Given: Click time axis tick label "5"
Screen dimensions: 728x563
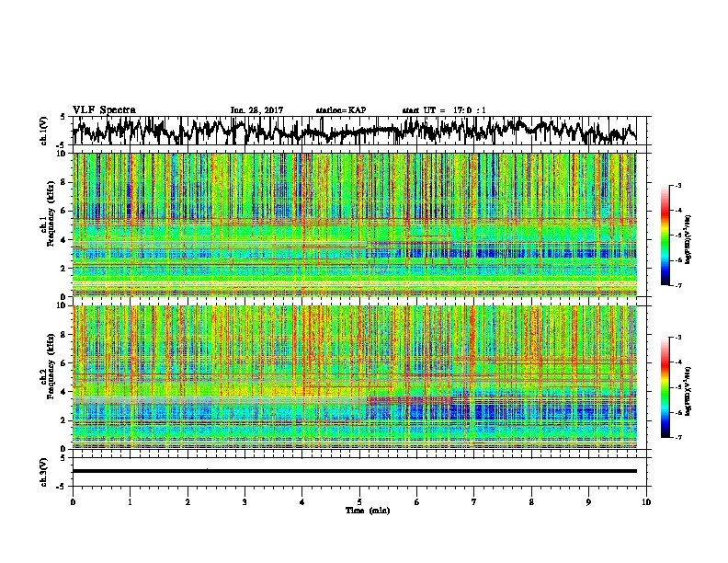Looking at the screenshot, I should (359, 502).
